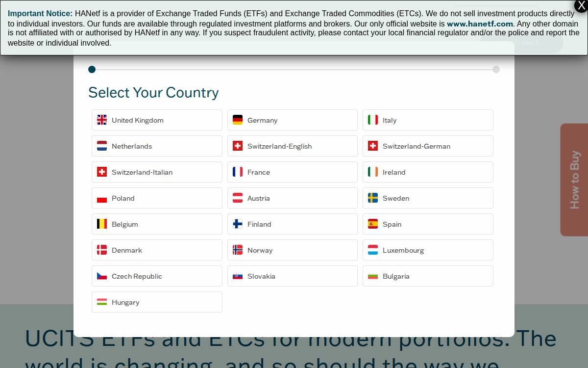Close the Important Notice banner

581,5
